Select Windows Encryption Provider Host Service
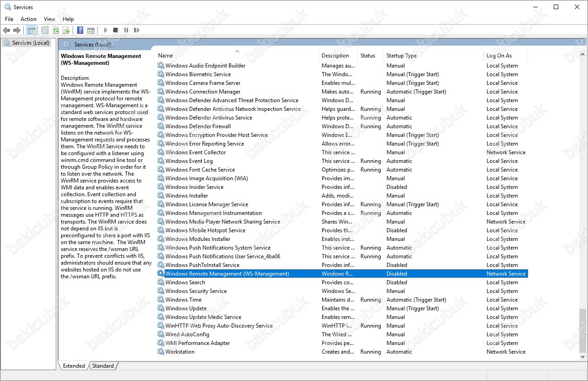The image size is (588, 381). 342,135
